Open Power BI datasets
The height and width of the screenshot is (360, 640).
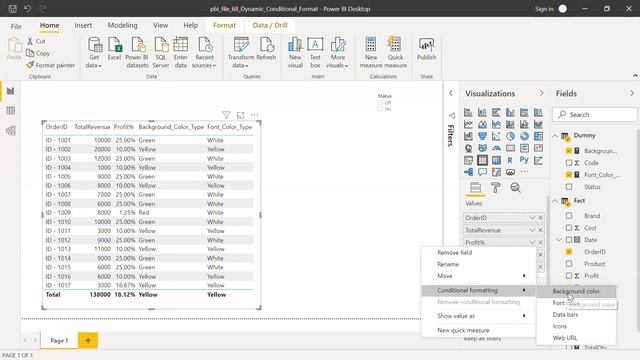tap(137, 52)
